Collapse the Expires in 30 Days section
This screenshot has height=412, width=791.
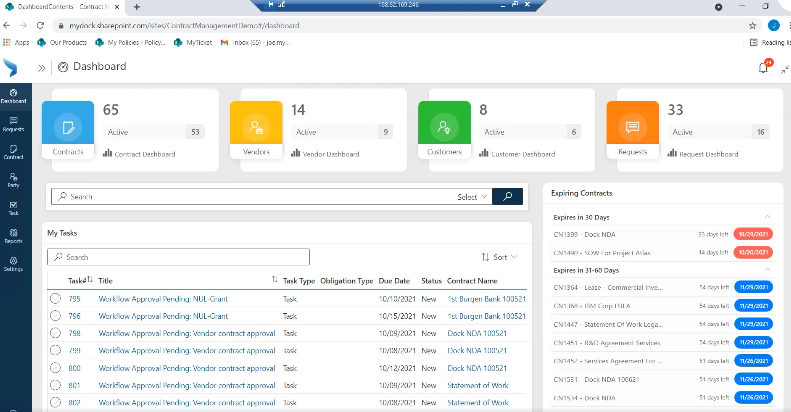(767, 216)
